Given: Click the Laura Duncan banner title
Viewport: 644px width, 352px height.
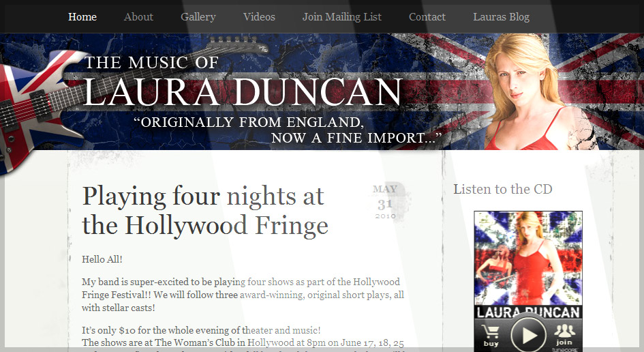Looking at the screenshot, I should pyautogui.click(x=243, y=92).
